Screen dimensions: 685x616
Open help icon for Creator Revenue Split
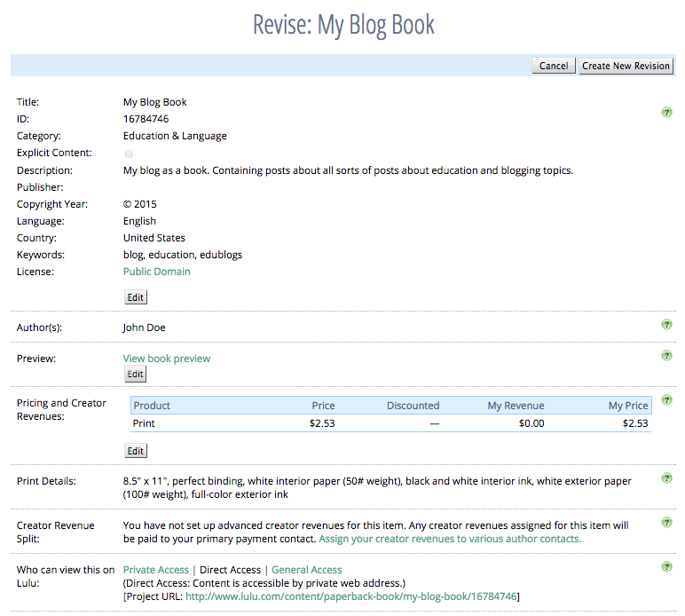[x=666, y=523]
